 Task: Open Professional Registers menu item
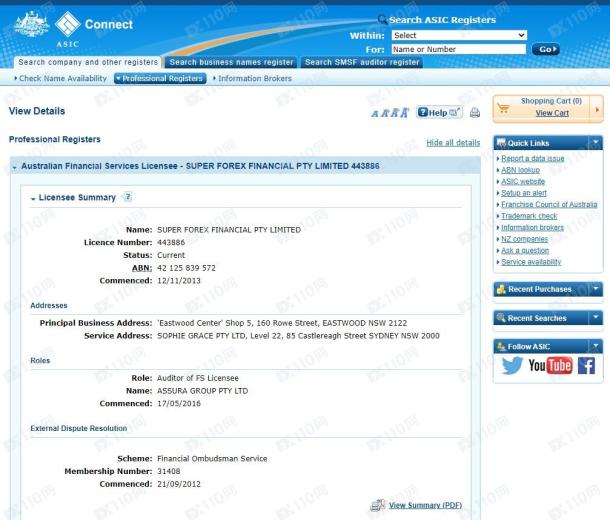[x=160, y=79]
